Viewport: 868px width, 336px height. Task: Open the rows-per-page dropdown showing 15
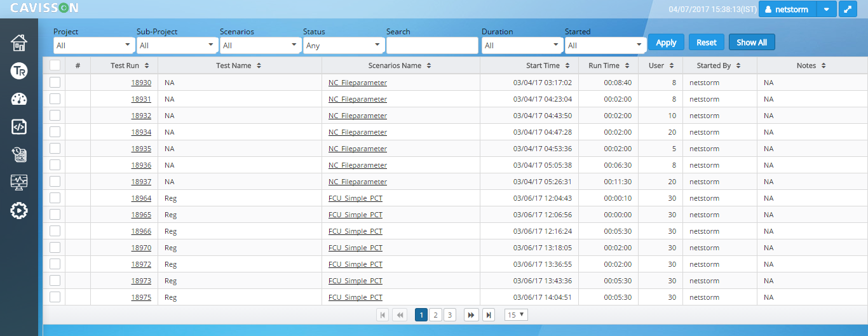[x=516, y=315]
